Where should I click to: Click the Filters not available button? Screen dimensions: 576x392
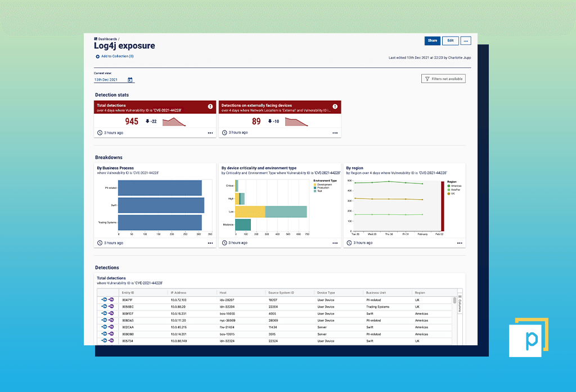[x=443, y=79]
